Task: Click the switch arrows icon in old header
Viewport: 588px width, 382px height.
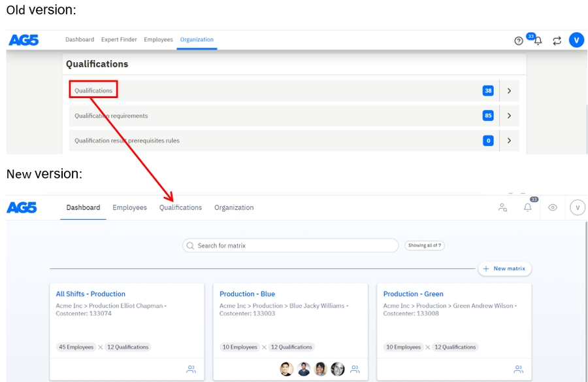Action: pyautogui.click(x=557, y=41)
